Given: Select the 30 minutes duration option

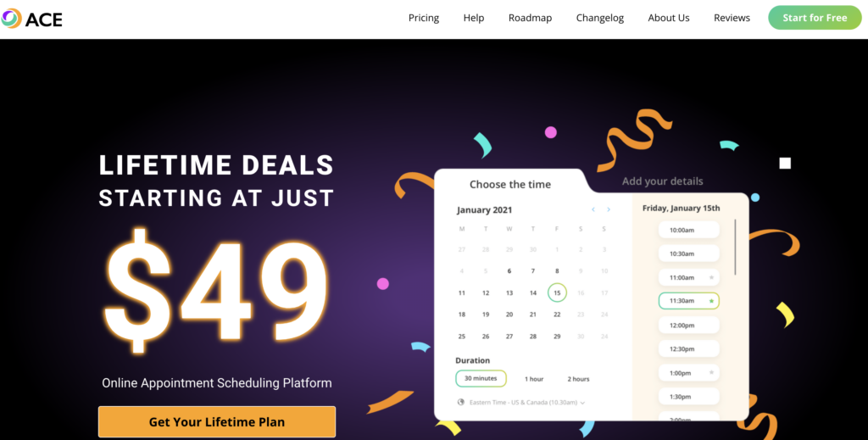Looking at the screenshot, I should [481, 379].
